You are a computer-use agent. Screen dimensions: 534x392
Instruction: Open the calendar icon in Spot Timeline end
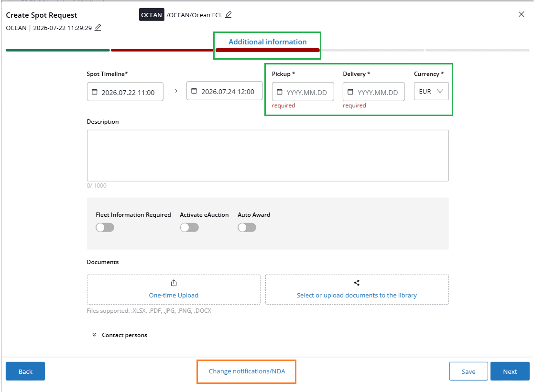[x=194, y=91]
